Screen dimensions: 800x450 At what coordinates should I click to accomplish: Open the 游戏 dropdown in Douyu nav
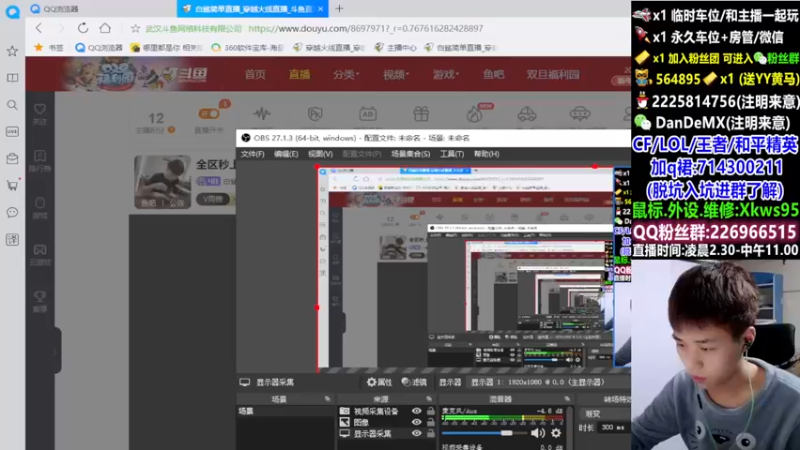[x=446, y=74]
